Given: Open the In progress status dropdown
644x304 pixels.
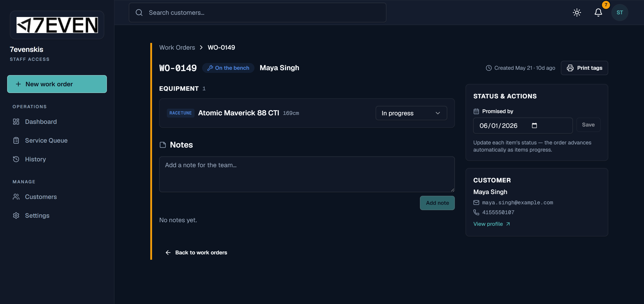Looking at the screenshot, I should coord(411,113).
